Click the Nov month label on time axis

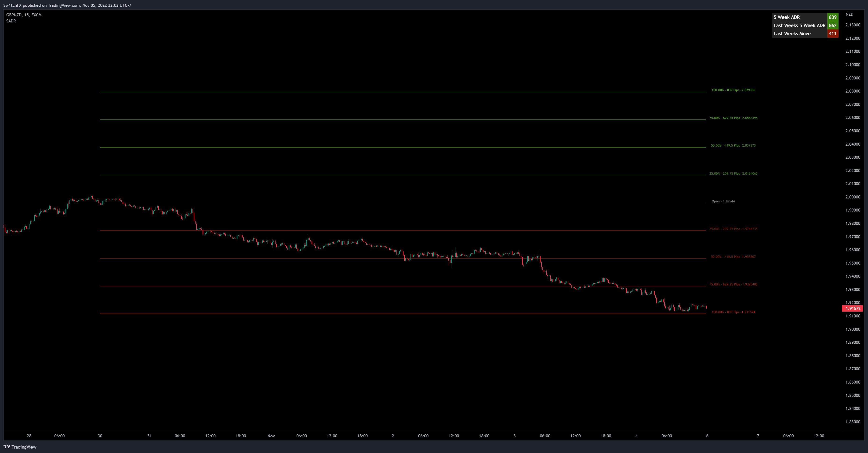(x=271, y=436)
